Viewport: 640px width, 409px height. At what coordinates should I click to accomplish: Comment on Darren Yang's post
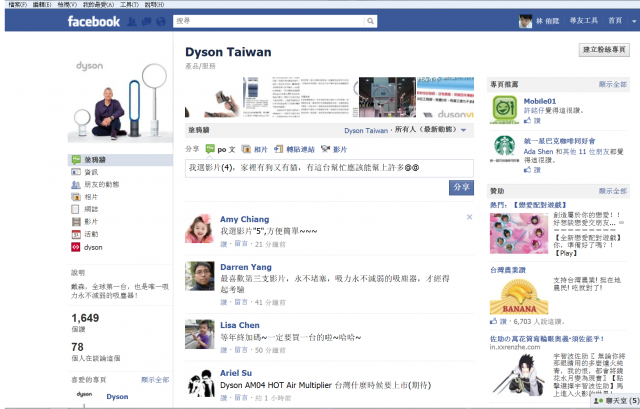[241, 302]
